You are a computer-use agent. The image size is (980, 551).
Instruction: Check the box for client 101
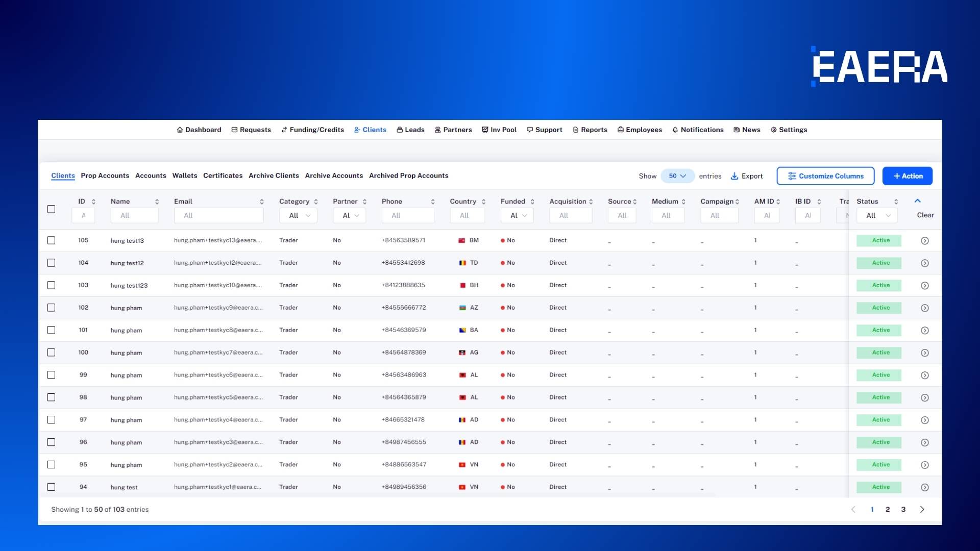tap(51, 330)
